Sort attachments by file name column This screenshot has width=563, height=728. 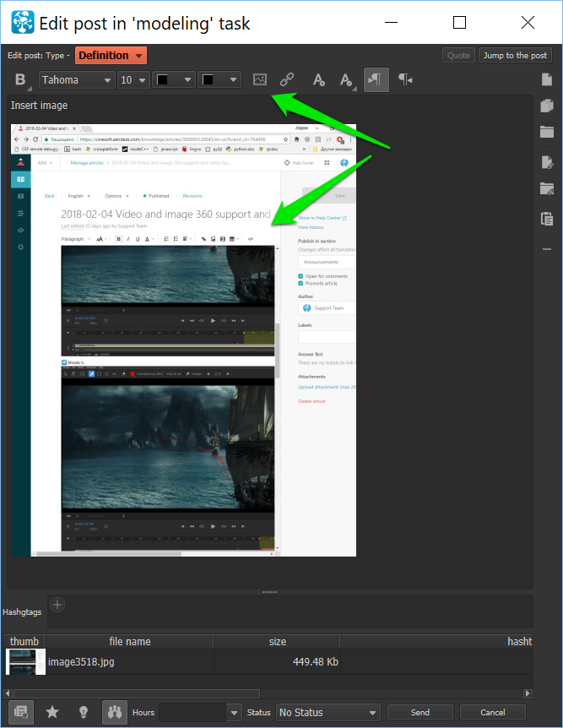click(x=129, y=641)
